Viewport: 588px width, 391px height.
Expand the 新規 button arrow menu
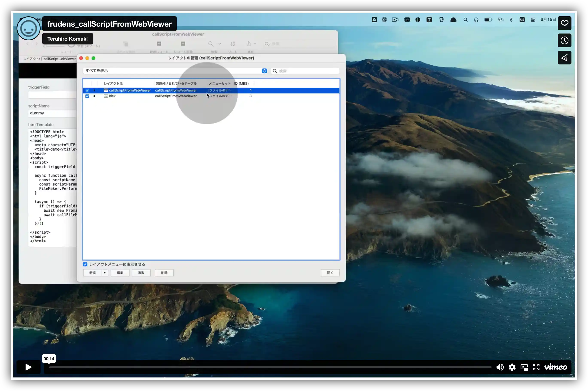click(x=105, y=273)
